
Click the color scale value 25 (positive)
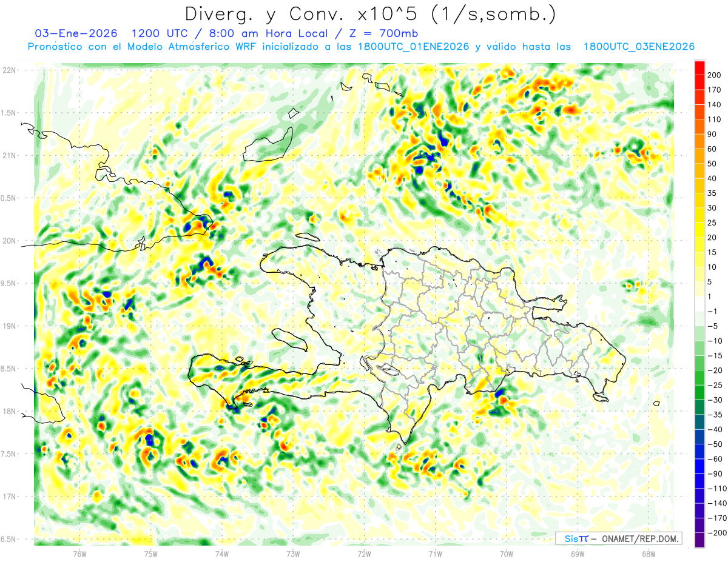pyautogui.click(x=713, y=222)
